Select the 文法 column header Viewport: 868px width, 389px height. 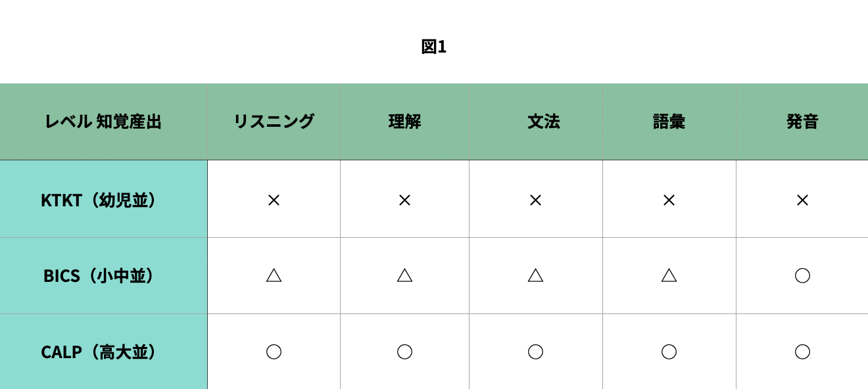coord(543,122)
